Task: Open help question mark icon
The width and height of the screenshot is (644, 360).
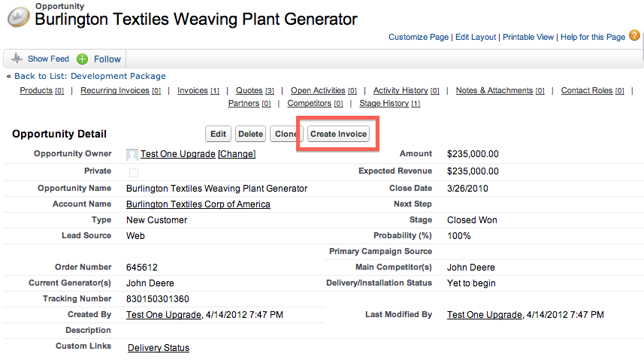Action: pyautogui.click(x=634, y=35)
